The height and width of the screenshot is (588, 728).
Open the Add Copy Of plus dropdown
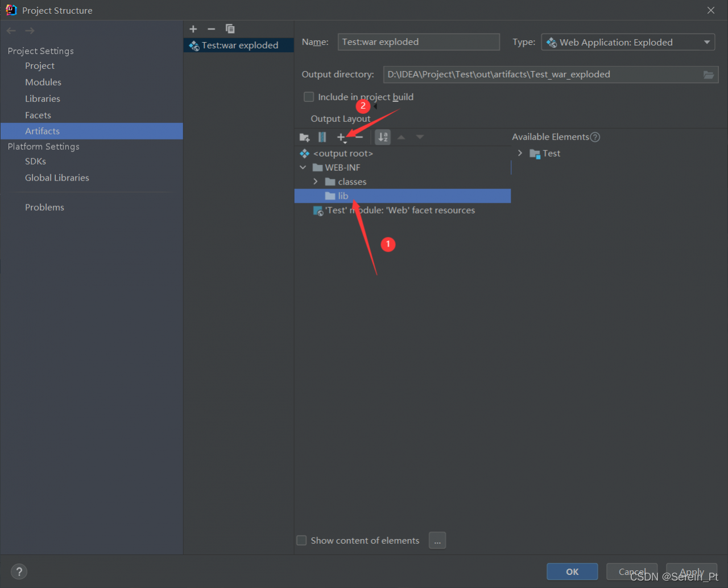[x=341, y=137]
